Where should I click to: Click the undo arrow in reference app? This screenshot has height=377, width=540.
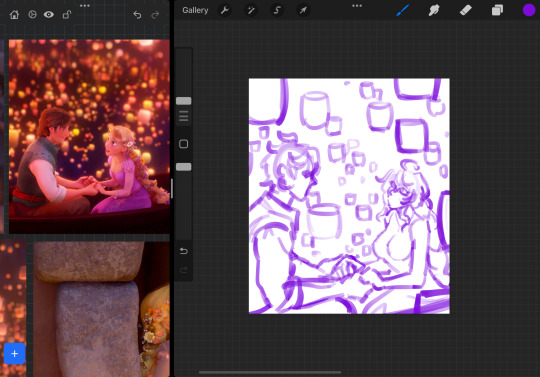pos(137,15)
